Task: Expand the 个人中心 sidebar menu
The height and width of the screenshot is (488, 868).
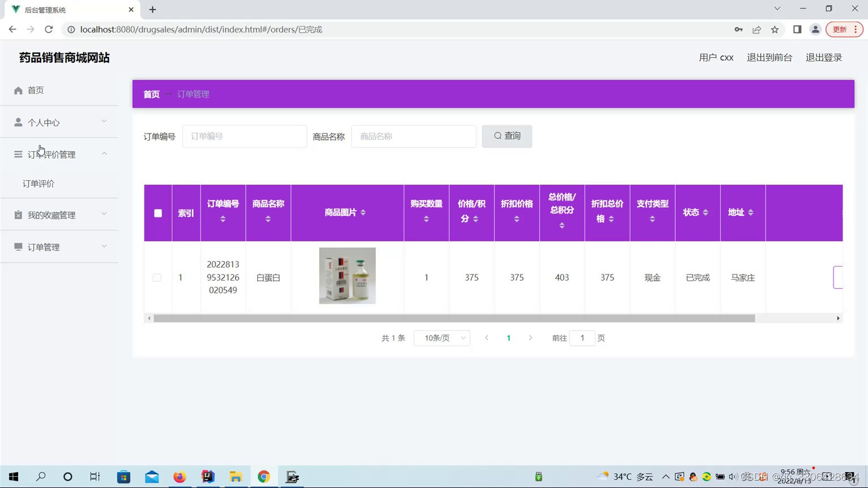Action: pos(59,122)
